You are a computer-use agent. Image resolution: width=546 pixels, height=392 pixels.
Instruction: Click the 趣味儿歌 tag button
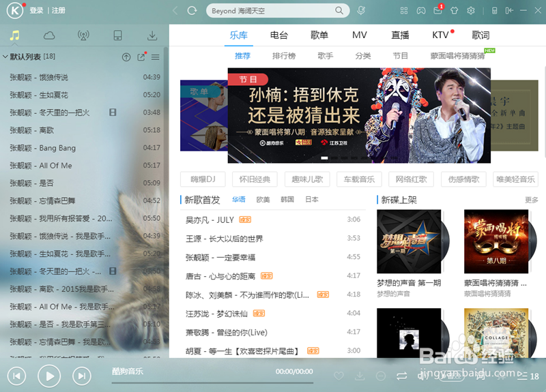point(306,179)
